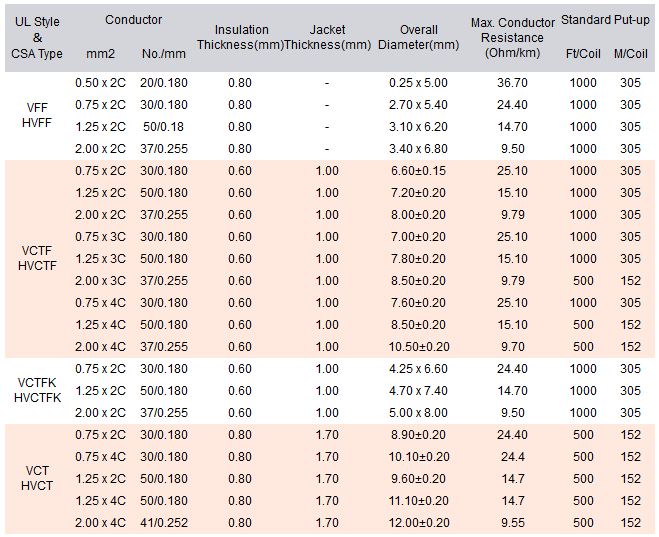Select the Overall Diameter(mm) header
The image size is (659, 537).
[419, 37]
